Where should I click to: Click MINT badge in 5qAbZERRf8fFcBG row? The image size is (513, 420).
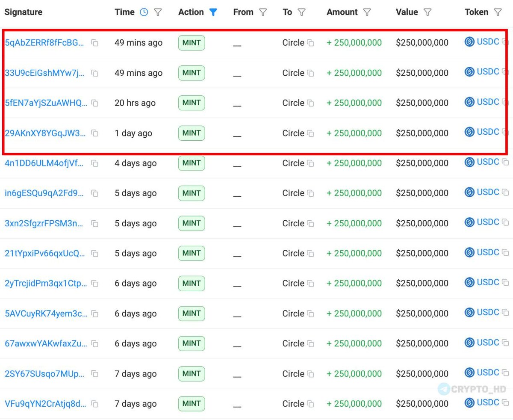[x=192, y=43]
